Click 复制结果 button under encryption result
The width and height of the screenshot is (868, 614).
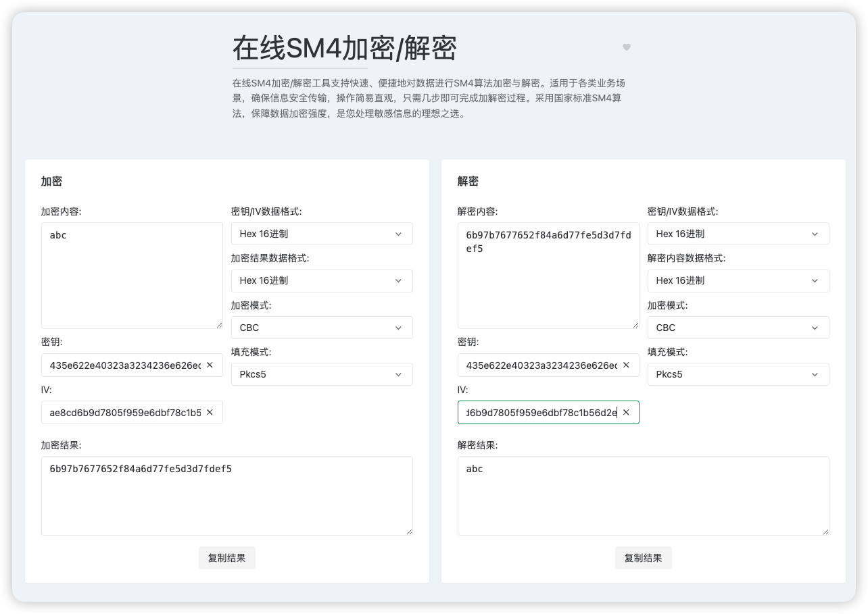tap(227, 558)
